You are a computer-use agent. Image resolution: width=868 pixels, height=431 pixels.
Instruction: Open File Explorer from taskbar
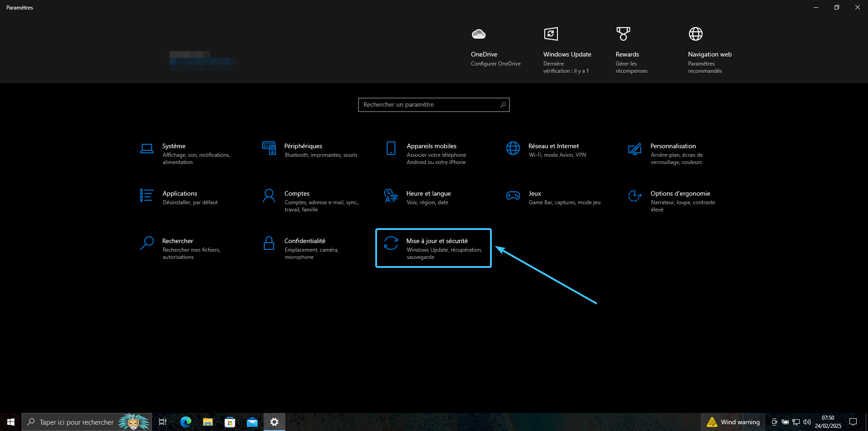tap(208, 422)
